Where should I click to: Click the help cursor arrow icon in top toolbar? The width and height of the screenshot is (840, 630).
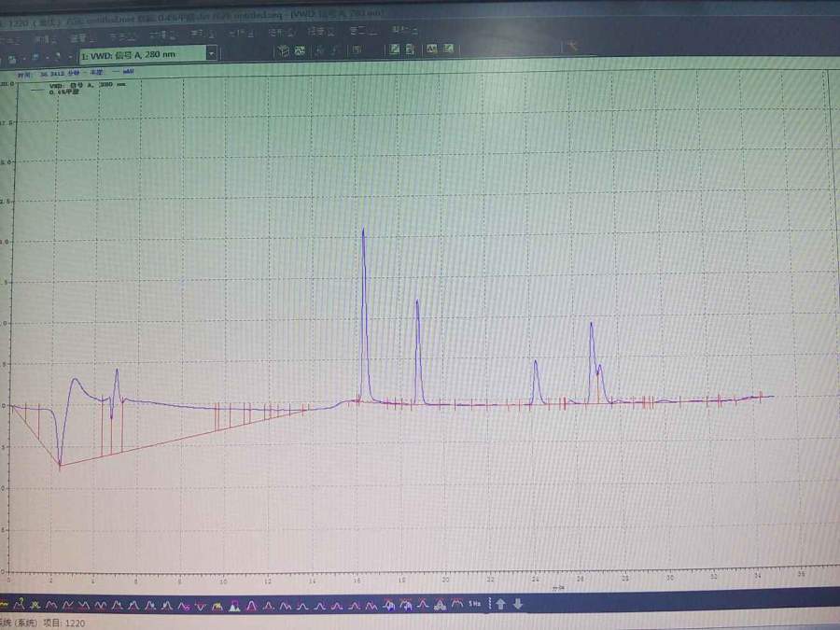[571, 47]
